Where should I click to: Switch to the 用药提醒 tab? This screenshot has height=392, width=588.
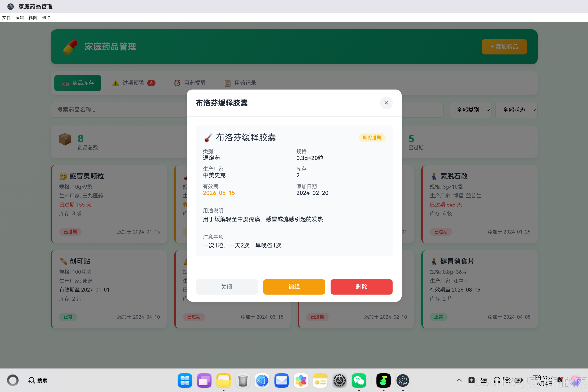(x=190, y=83)
